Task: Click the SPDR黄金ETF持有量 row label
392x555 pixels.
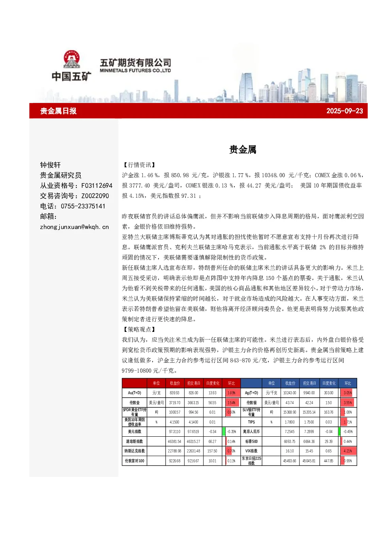Action: [134, 412]
